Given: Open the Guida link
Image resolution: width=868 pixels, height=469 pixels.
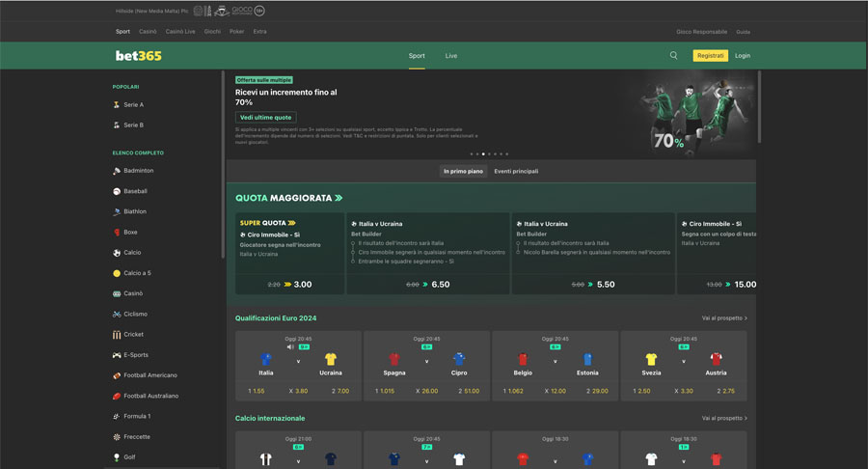Looking at the screenshot, I should [x=743, y=32].
